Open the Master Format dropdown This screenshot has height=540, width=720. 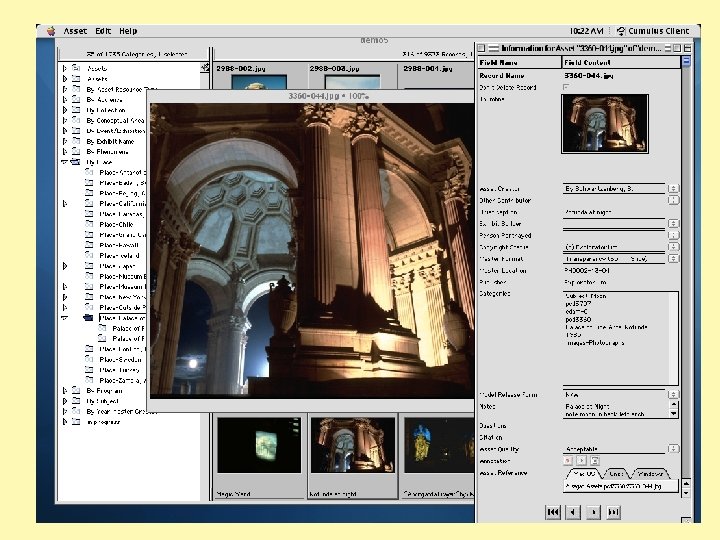(x=673, y=259)
